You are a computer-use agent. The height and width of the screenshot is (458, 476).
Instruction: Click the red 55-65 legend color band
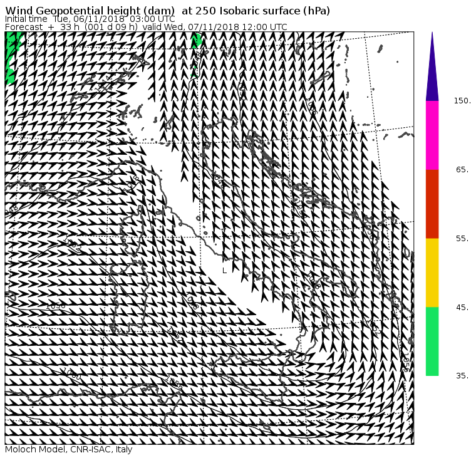click(432, 204)
